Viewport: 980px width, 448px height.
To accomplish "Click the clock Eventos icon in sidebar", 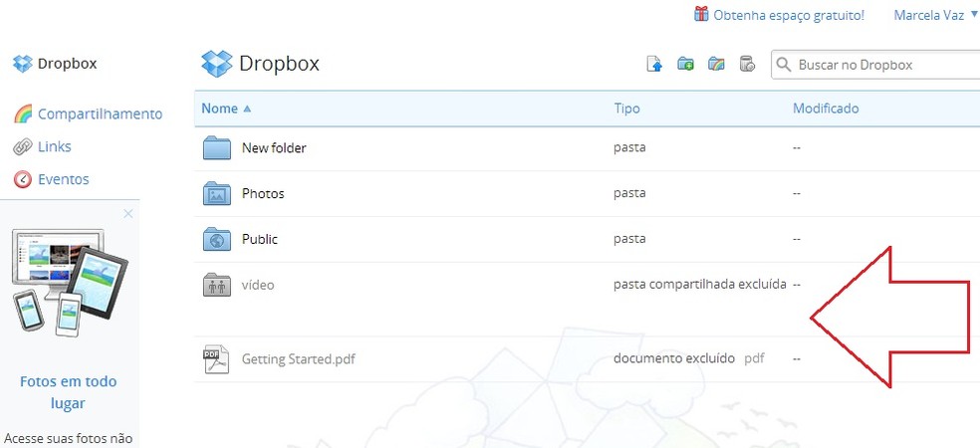I will coord(23,180).
